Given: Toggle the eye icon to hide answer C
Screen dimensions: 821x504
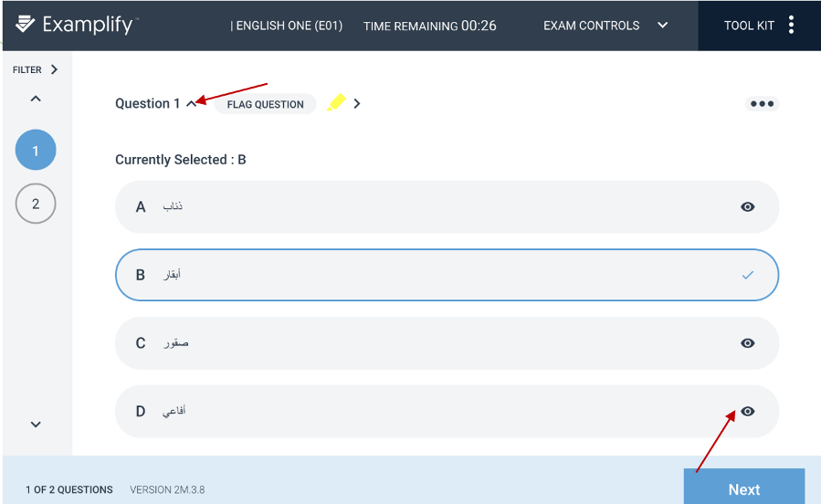Looking at the screenshot, I should [748, 342].
